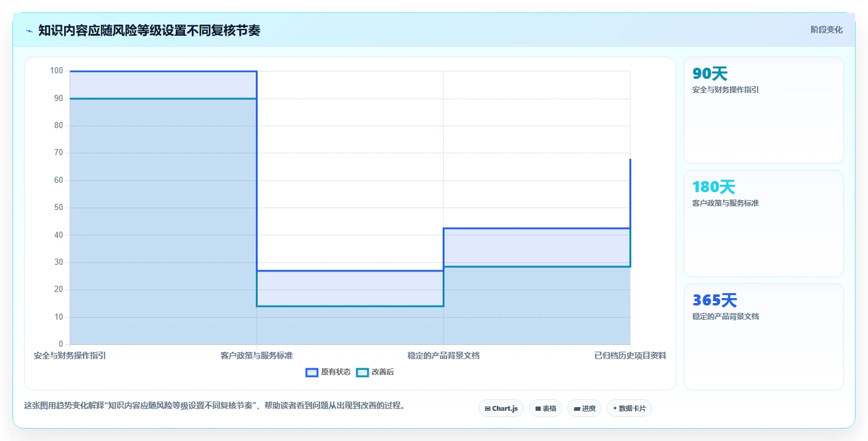Click the chart description sentence below the chart

tap(214, 405)
